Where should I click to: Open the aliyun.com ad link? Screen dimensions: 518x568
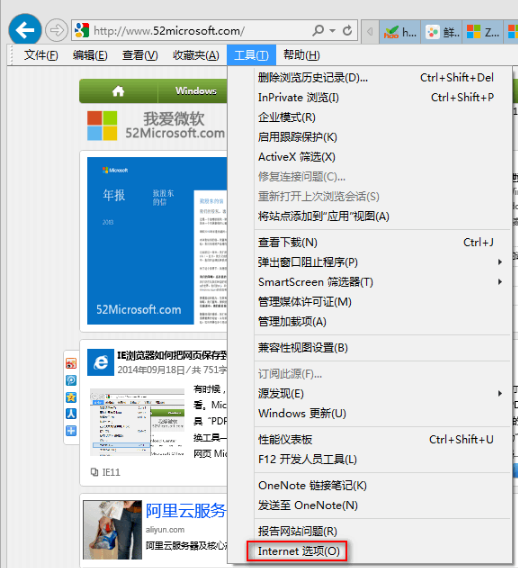coord(165,530)
